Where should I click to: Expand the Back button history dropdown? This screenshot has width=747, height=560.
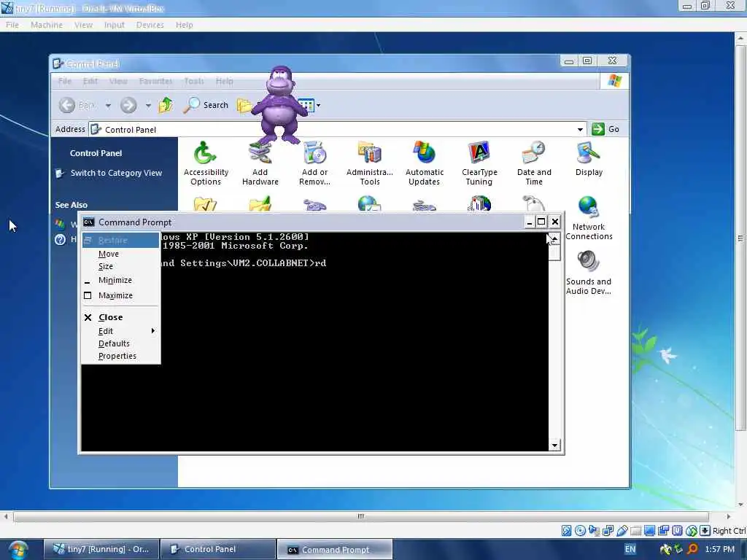108,105
